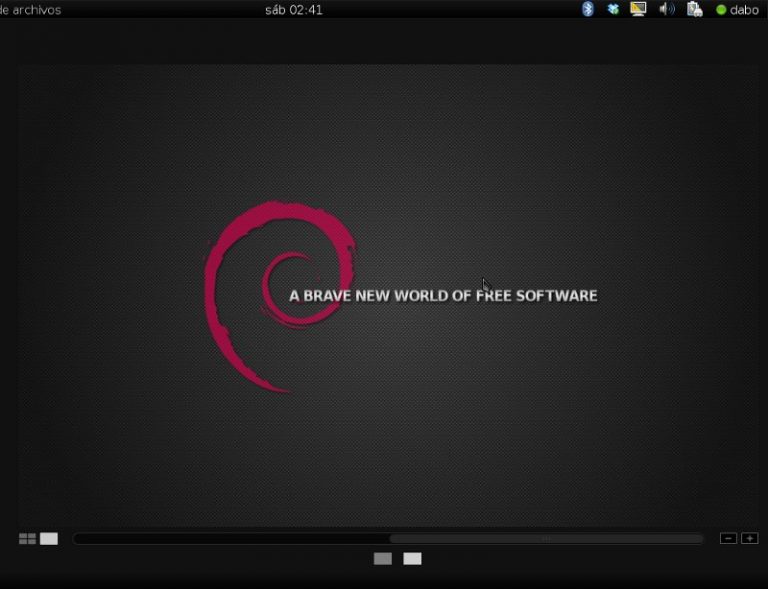The height and width of the screenshot is (589, 768).
Task: Click the Bluetooth icon in the top panel
Action: pyautogui.click(x=588, y=9)
